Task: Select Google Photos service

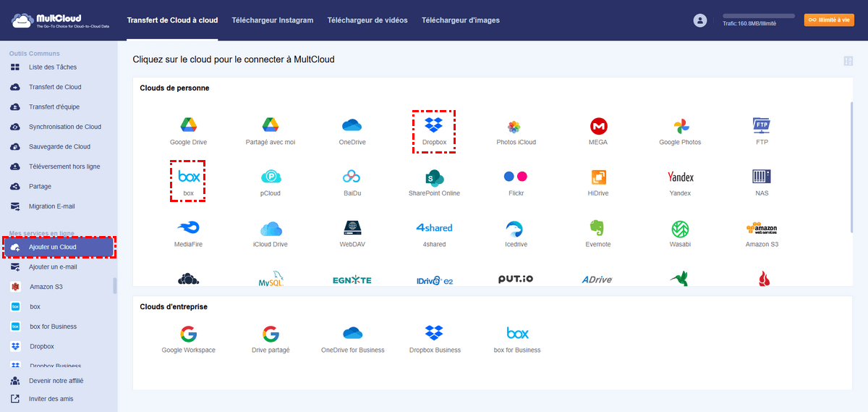Action: (x=680, y=131)
